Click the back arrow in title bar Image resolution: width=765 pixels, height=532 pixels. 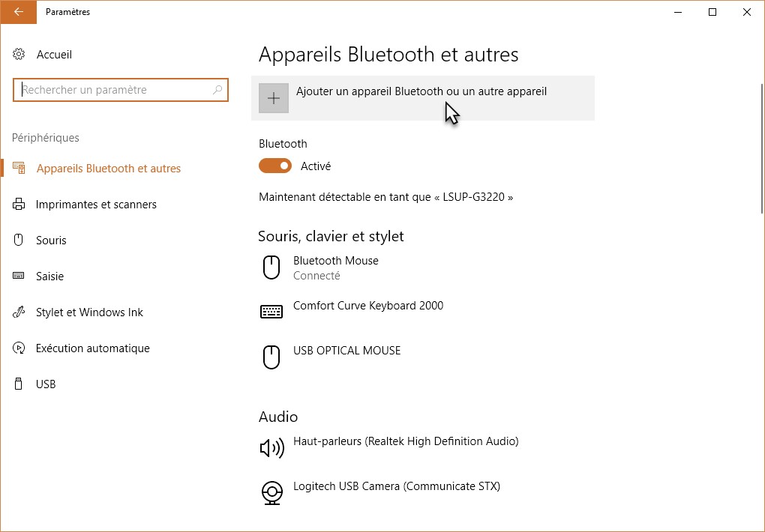pyautogui.click(x=18, y=12)
